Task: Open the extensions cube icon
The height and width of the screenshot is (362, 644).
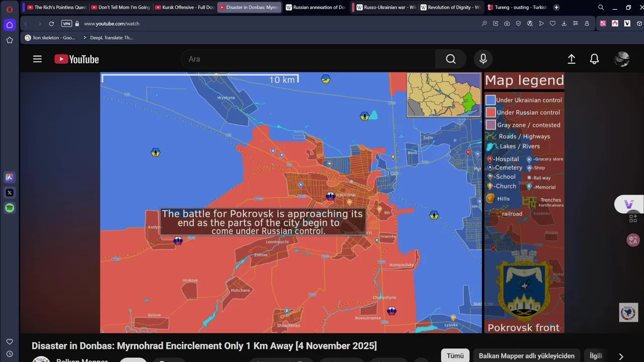Action: point(638,24)
